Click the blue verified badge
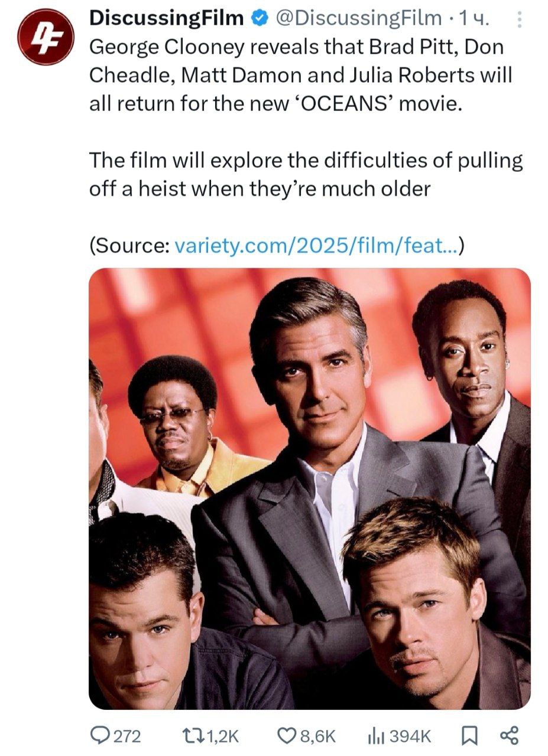The height and width of the screenshot is (756, 548). pyautogui.click(x=258, y=19)
